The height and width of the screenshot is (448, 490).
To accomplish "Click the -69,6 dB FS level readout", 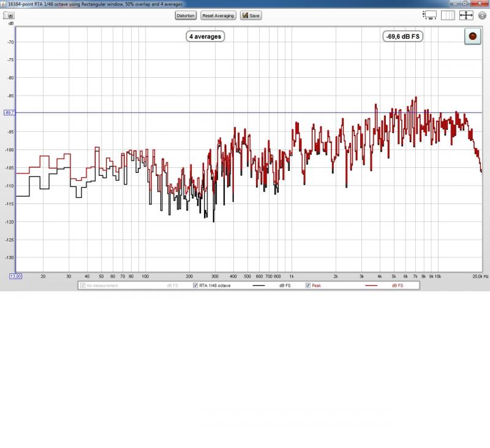I will [403, 37].
